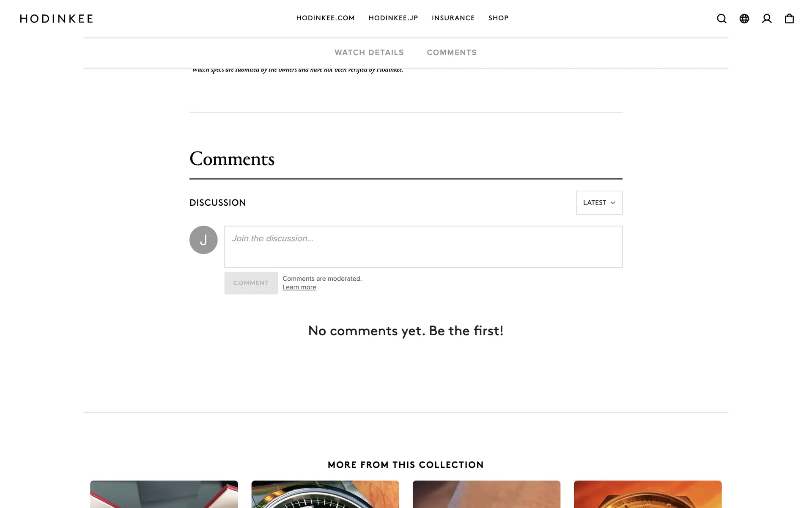This screenshot has height=508, width=812.
Task: Follow the Learn more link
Action: click(x=299, y=287)
